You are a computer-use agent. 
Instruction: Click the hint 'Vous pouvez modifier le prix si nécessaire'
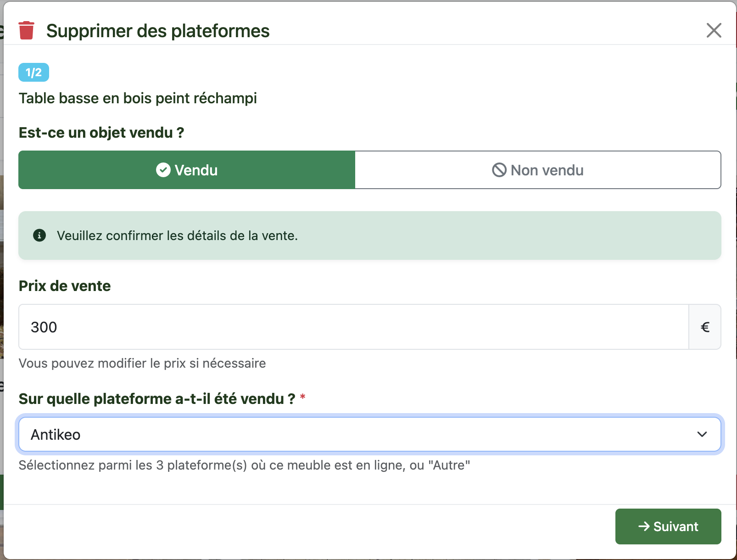(142, 363)
